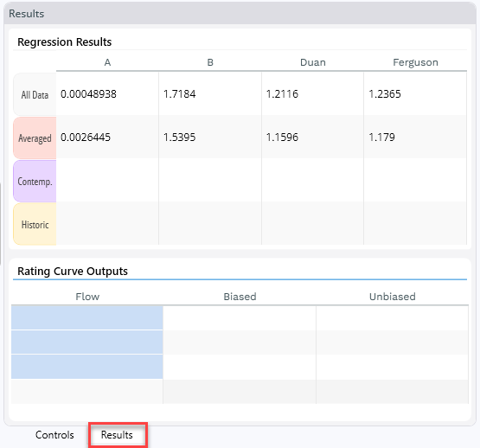Select the All Data row label
Viewport: 480px width, 448px height.
pos(35,94)
